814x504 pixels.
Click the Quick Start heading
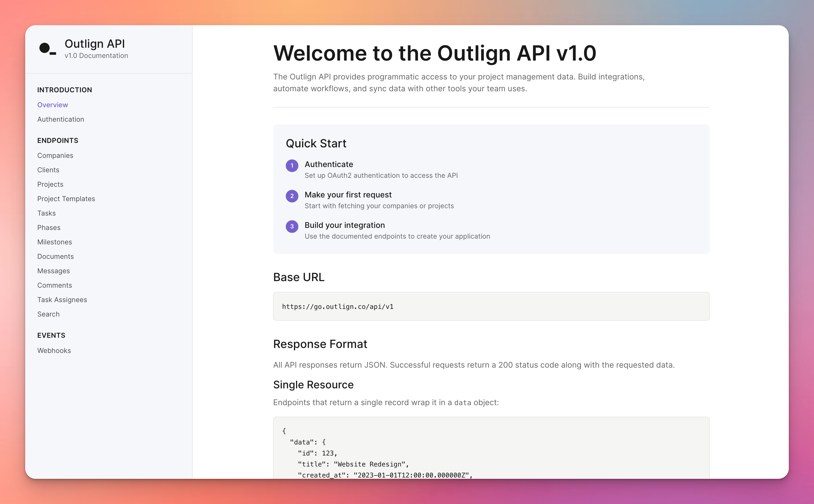316,144
